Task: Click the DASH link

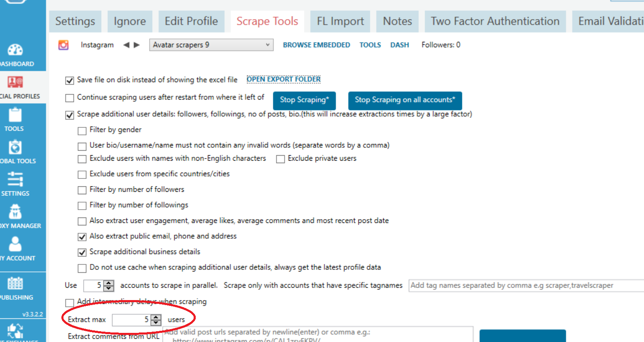Action: pos(400,45)
